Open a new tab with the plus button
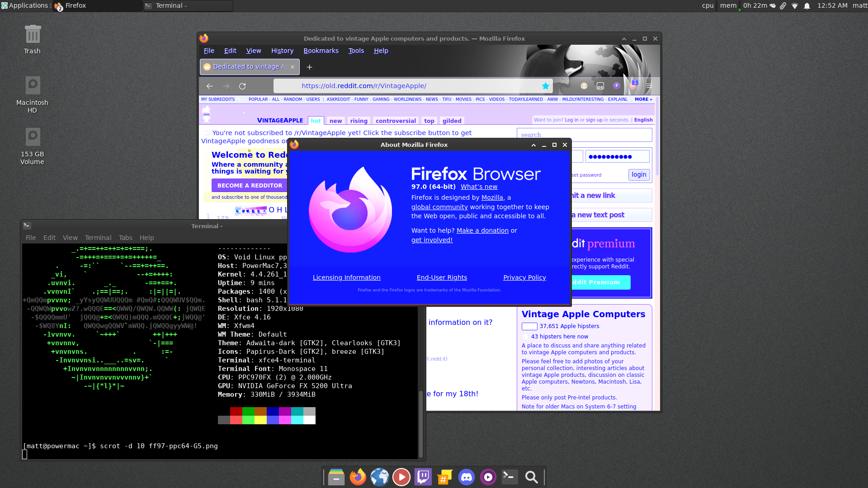Image resolution: width=868 pixels, height=488 pixels. pyautogui.click(x=310, y=67)
